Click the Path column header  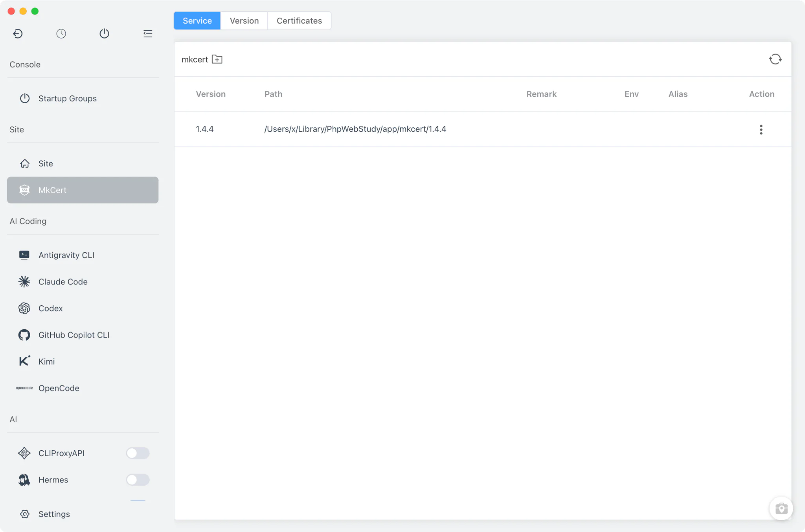(273, 94)
